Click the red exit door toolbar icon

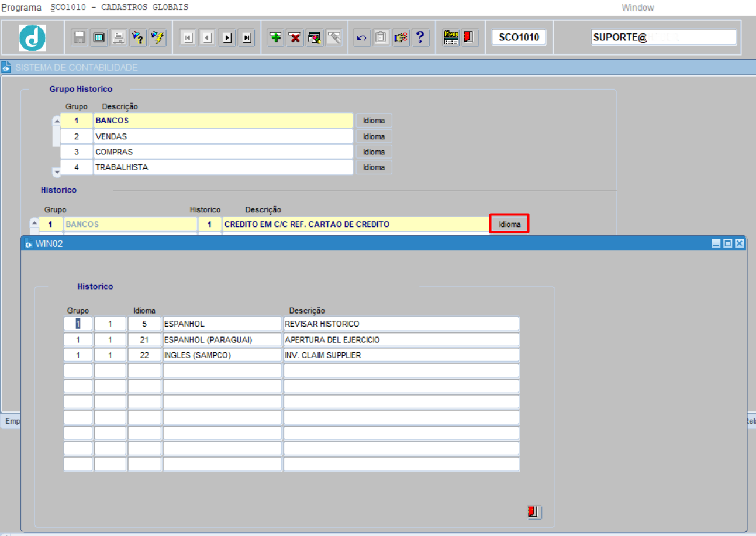coord(470,37)
